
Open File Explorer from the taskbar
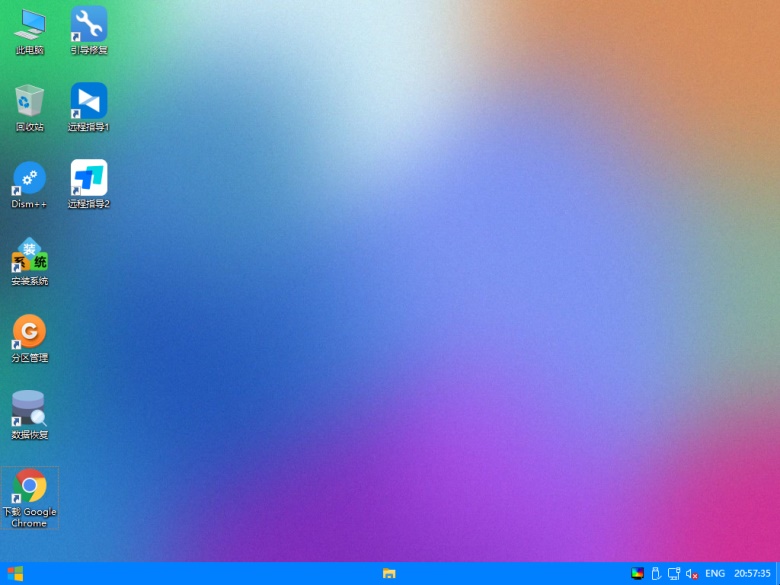[389, 573]
